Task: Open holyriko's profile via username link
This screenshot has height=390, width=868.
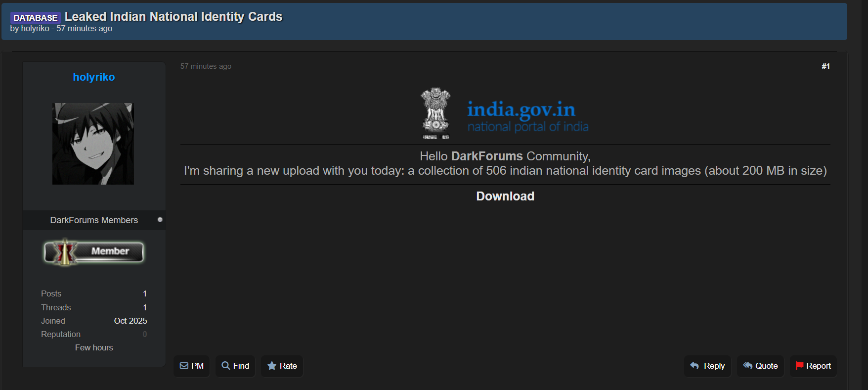Action: pos(94,77)
